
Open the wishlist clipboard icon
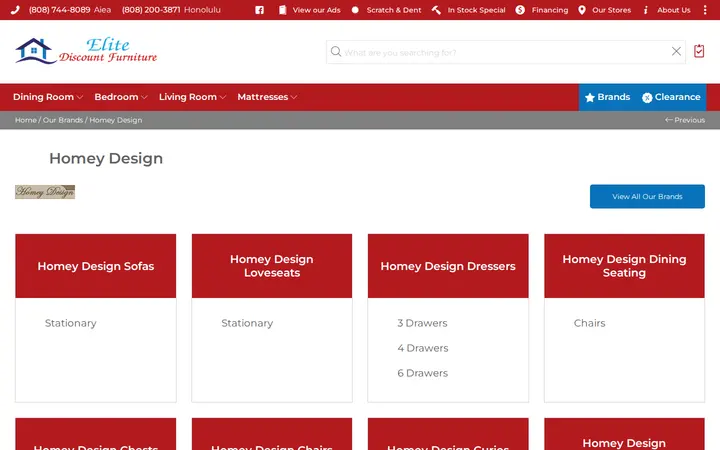tap(699, 51)
